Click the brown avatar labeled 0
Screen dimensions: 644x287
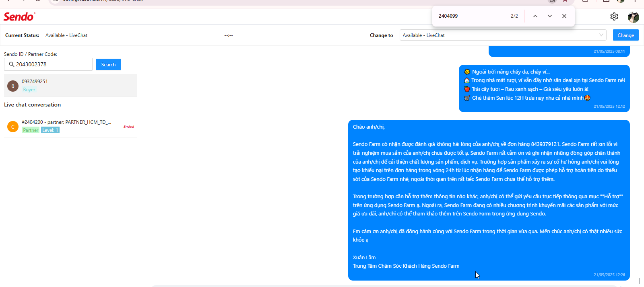pos(13,86)
